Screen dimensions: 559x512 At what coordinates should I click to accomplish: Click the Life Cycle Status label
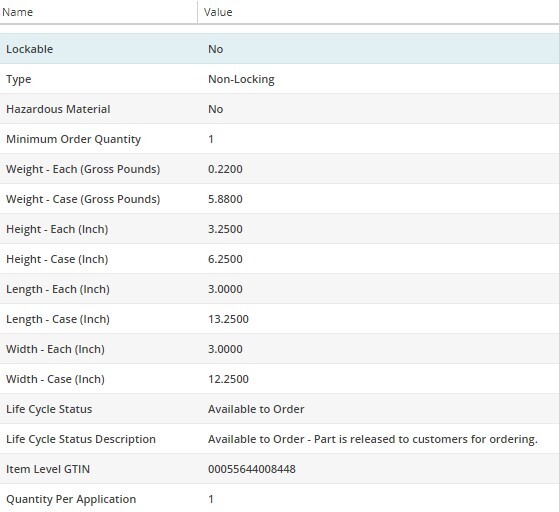pyautogui.click(x=49, y=409)
